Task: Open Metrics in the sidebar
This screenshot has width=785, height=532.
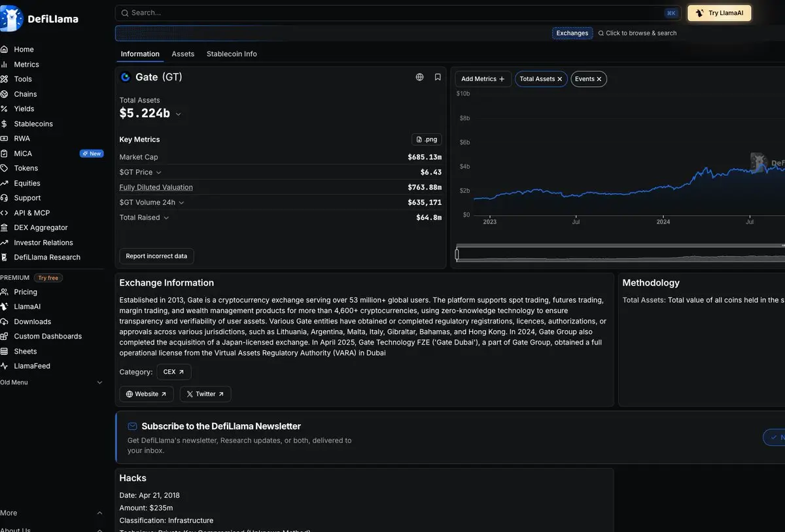Action: tap(26, 64)
